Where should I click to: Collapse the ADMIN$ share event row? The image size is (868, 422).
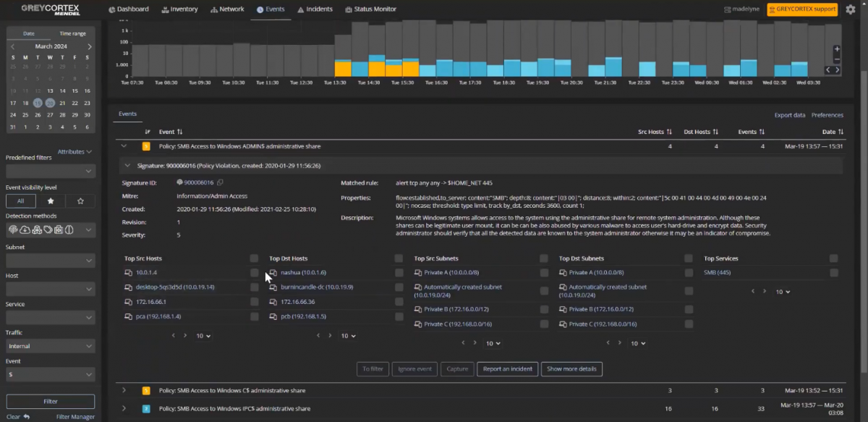[x=124, y=146]
